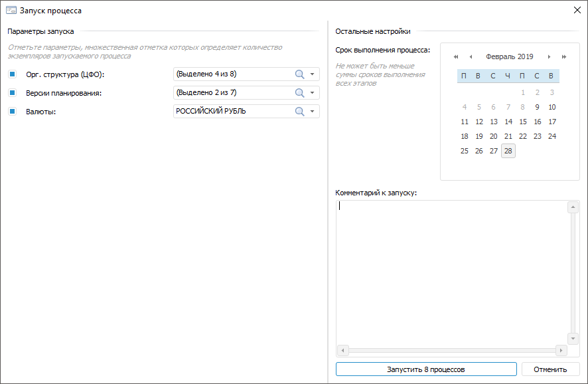Go to next year in calendar
588x384 pixels.
point(563,56)
